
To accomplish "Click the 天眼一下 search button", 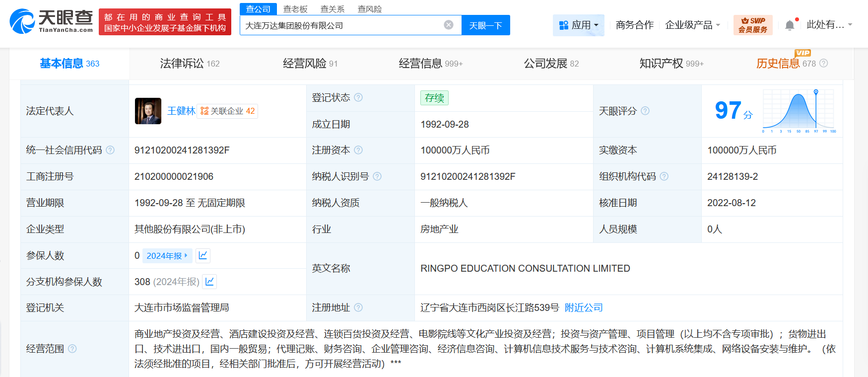I will [486, 25].
